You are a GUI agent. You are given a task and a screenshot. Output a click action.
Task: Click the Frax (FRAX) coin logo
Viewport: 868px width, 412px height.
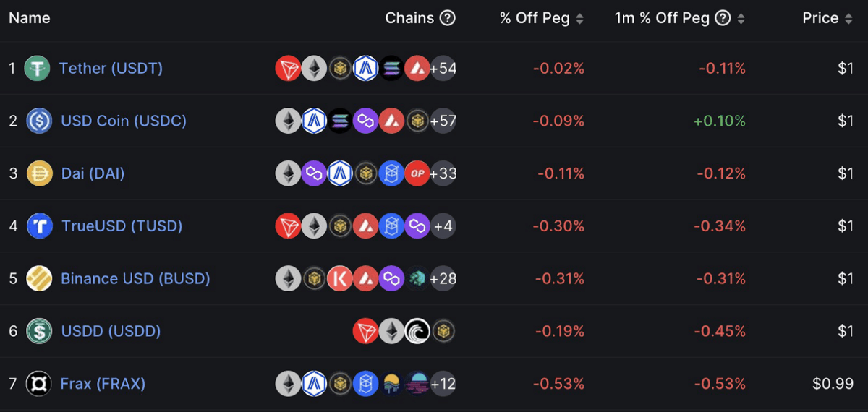click(39, 383)
